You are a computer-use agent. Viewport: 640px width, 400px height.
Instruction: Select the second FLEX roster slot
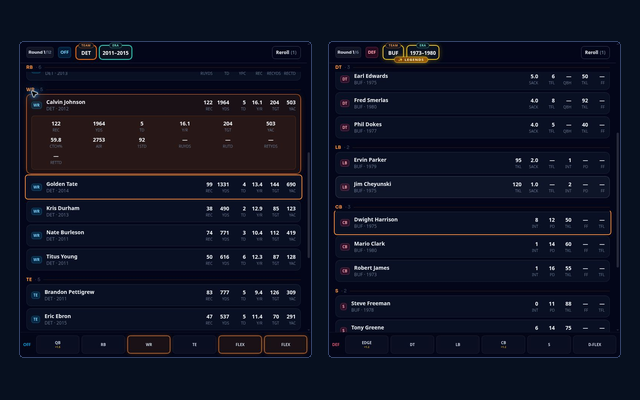(x=286, y=344)
